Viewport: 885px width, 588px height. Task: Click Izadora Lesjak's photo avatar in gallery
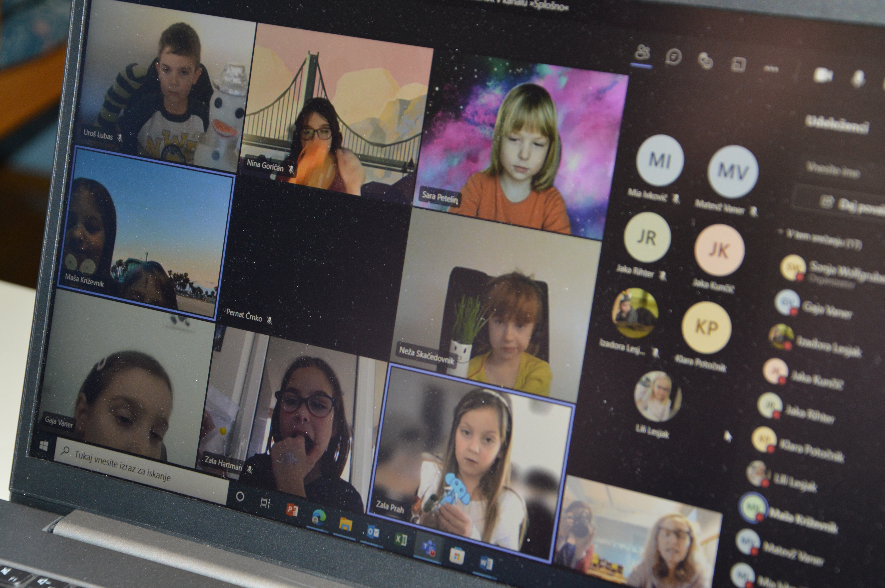(x=635, y=313)
